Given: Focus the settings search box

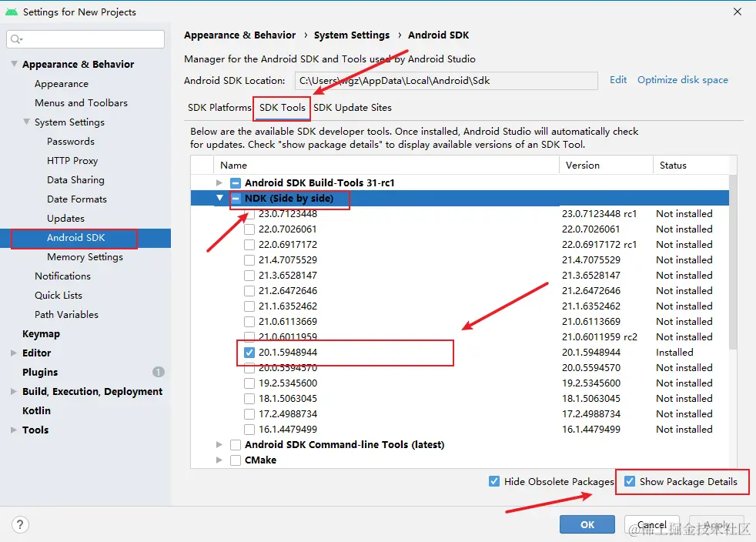Looking at the screenshot, I should click(85, 39).
